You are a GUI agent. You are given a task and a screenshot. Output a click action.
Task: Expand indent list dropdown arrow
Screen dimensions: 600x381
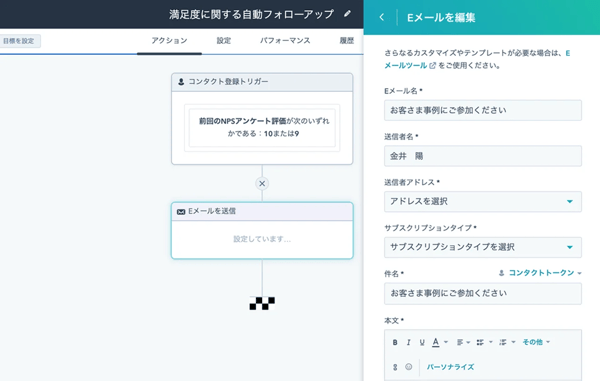click(x=514, y=342)
